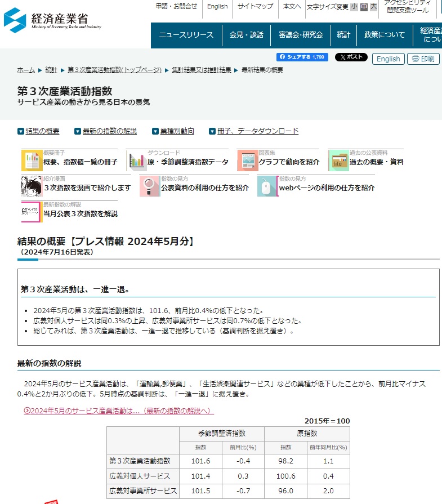Share the page with Facebook シェアする button
Image resolution: width=442 pixels, height=504 pixels.
tap(302, 57)
